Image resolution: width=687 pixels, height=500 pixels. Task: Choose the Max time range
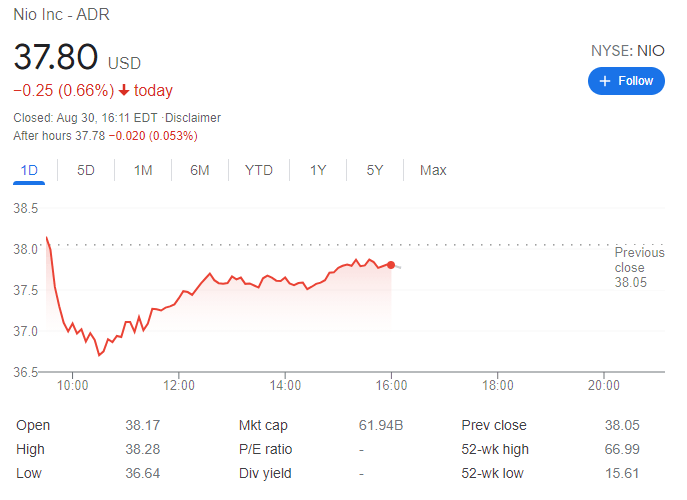(x=433, y=170)
